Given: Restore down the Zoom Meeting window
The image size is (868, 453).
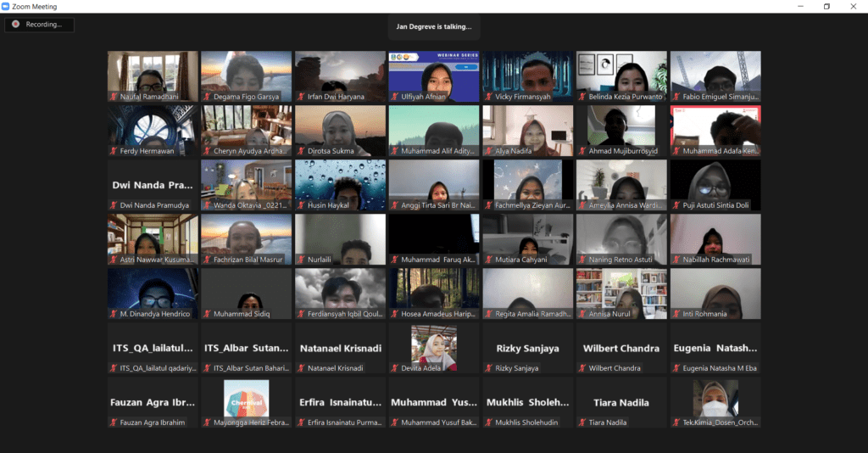Looking at the screenshot, I should point(826,6).
